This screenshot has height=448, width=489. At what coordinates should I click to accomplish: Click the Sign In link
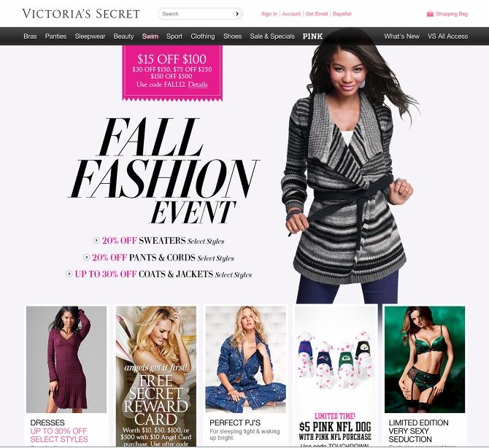coord(269,14)
